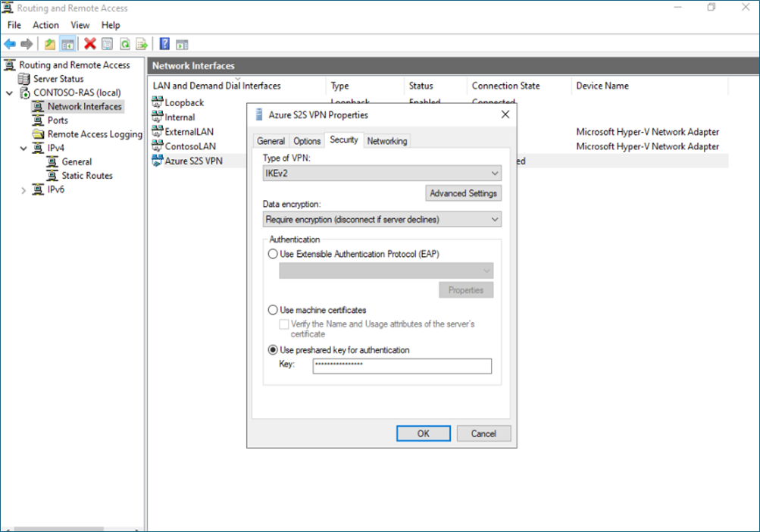Click the green Refresh toolbar icon

[x=124, y=44]
